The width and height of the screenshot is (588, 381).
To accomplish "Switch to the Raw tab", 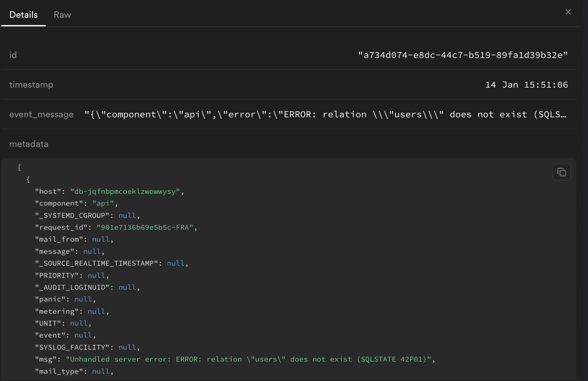I will coord(62,15).
